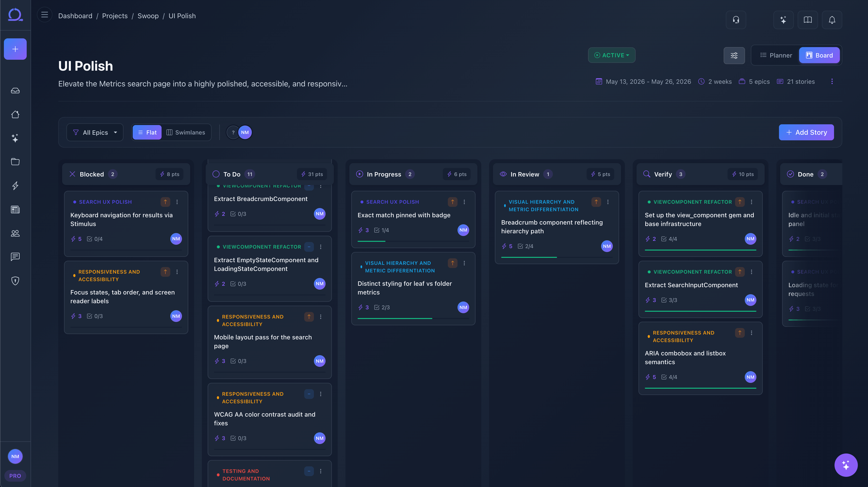868x487 pixels.
Task: Open the notifications bell
Action: 832,20
